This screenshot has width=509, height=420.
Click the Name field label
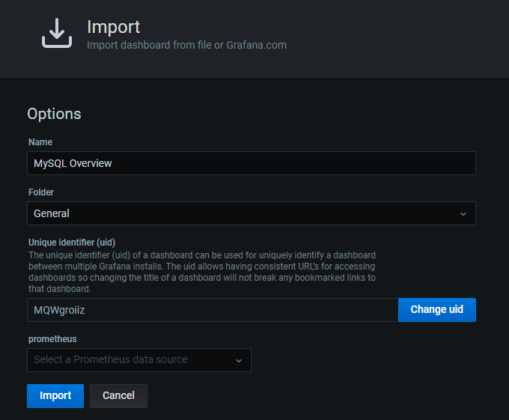(x=40, y=141)
